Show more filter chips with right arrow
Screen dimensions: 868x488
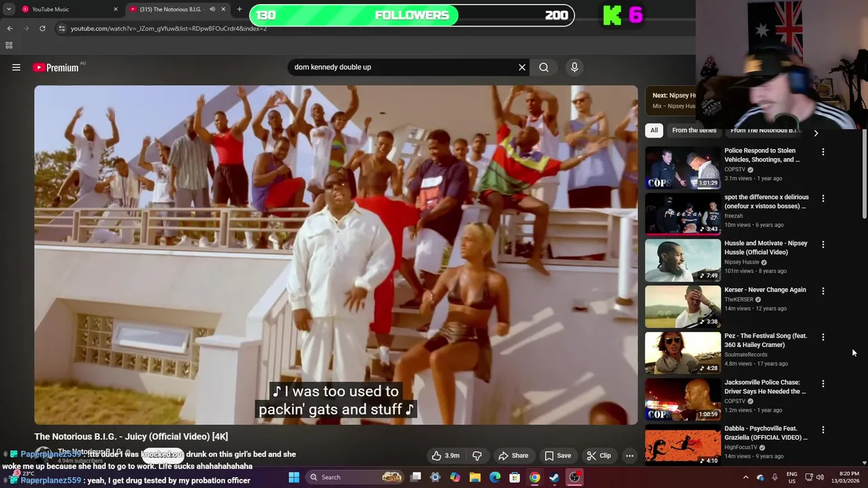click(x=816, y=133)
